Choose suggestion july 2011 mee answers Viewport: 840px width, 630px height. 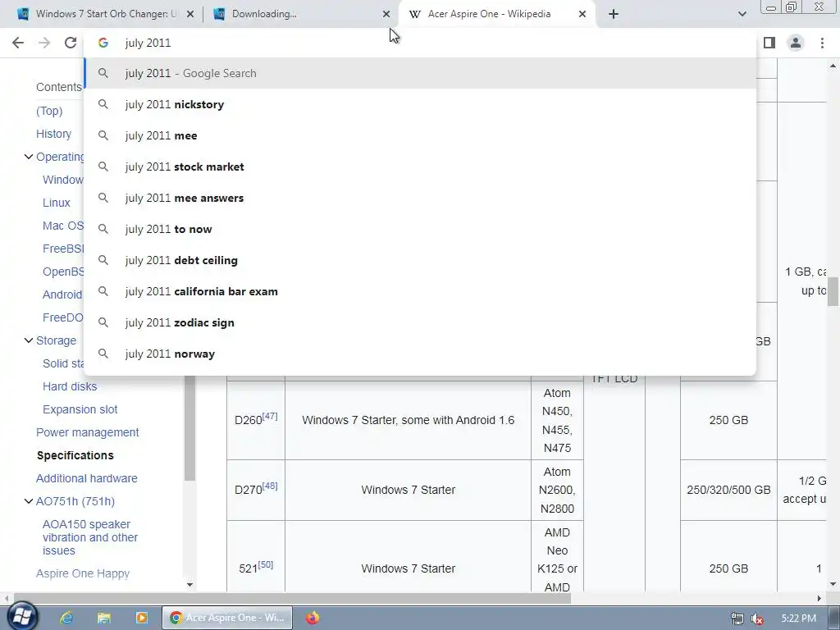coord(421,198)
